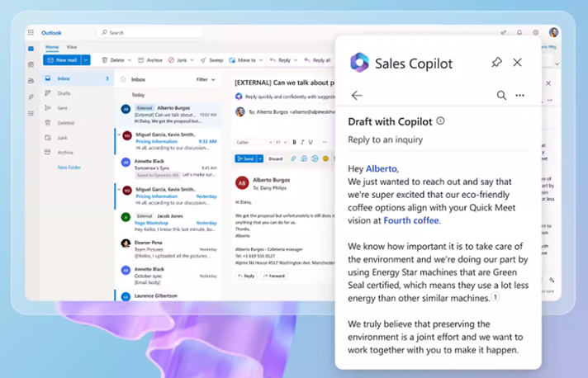
Task: Apply italic formatting in reply
Action: click(302, 142)
